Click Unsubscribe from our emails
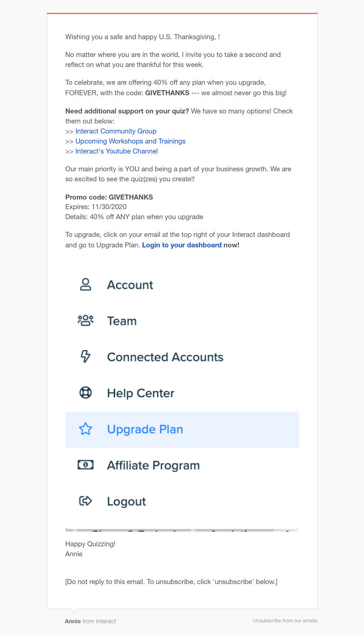This screenshot has height=636, width=364. [x=285, y=621]
